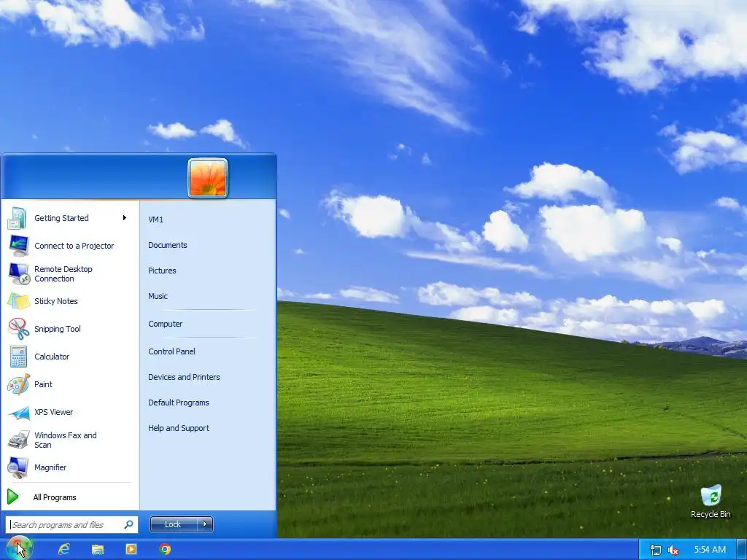Open Default Programs entry
Screen dimensions: 747x560
pos(179,402)
